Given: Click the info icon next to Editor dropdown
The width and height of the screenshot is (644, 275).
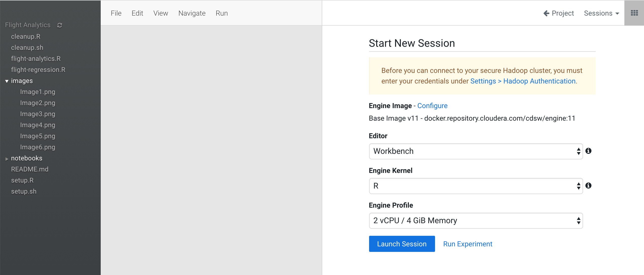Looking at the screenshot, I should [588, 151].
